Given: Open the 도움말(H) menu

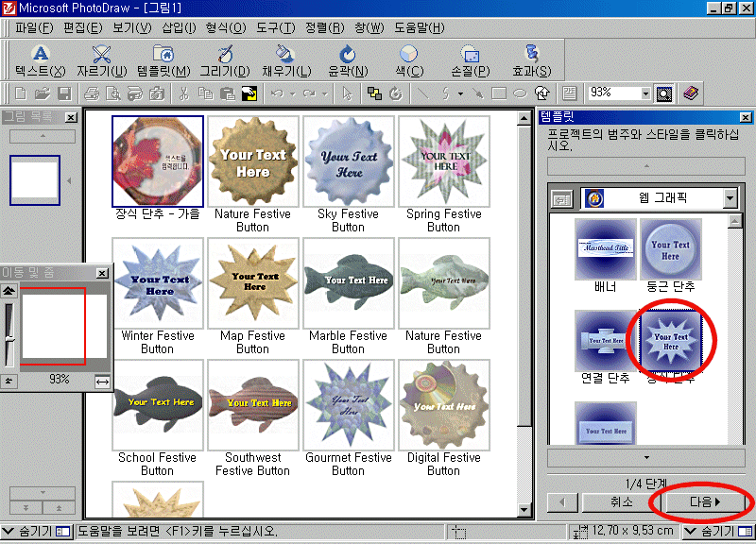Looking at the screenshot, I should click(x=420, y=28).
